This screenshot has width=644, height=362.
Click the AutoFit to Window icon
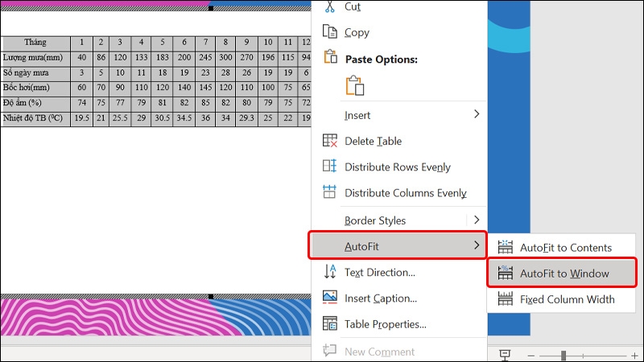[506, 273]
